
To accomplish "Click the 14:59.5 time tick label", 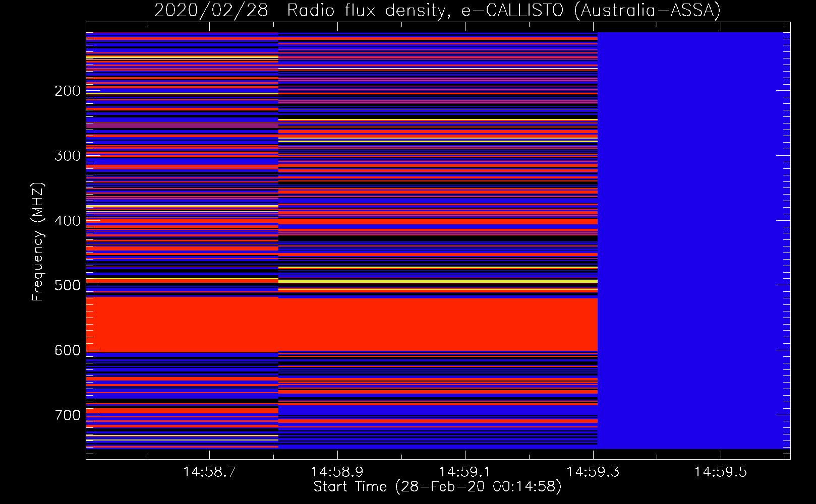I will click(x=720, y=472).
